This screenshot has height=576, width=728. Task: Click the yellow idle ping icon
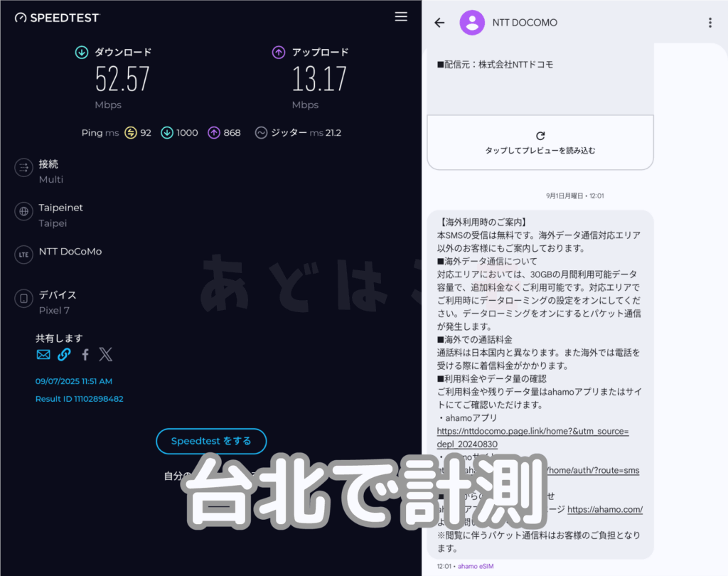[131, 133]
